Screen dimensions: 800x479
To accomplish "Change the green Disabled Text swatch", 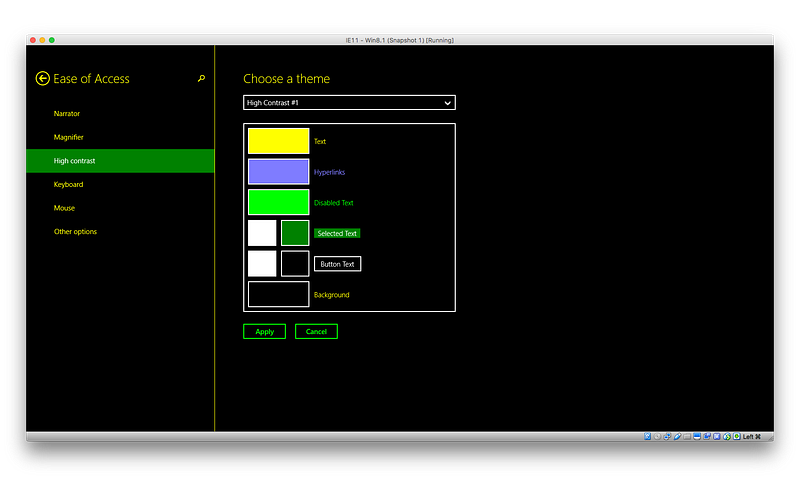I will tap(279, 202).
